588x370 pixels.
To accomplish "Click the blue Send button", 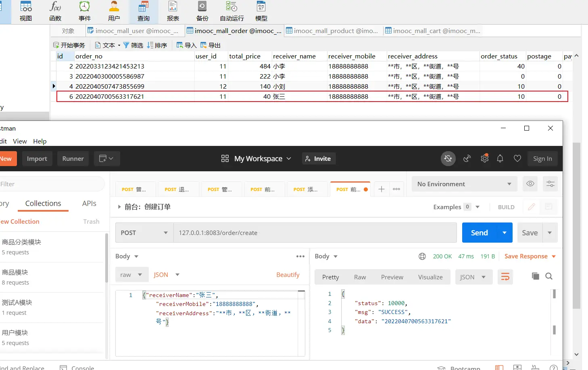I will click(479, 233).
